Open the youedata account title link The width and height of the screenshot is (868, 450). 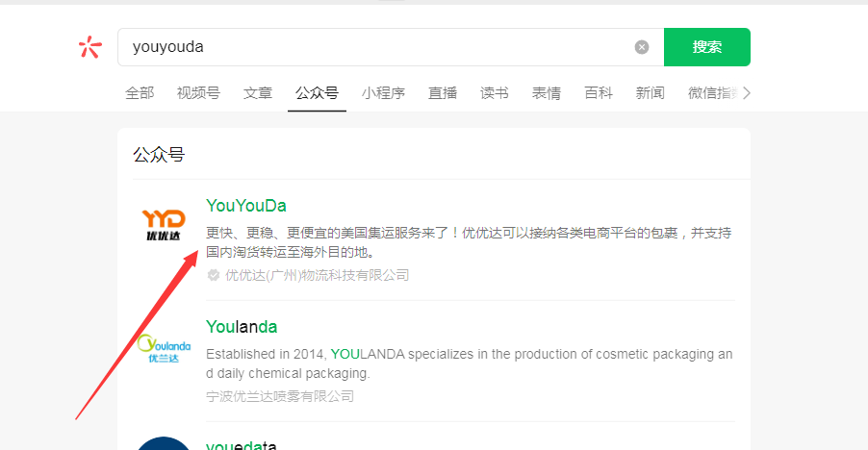coord(241,445)
